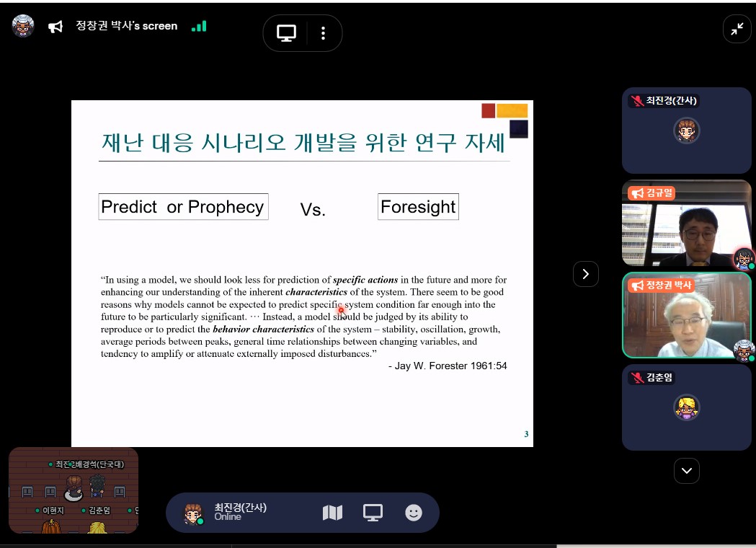Open the map icon in bottom bar
This screenshot has height=548, width=756.
point(332,513)
